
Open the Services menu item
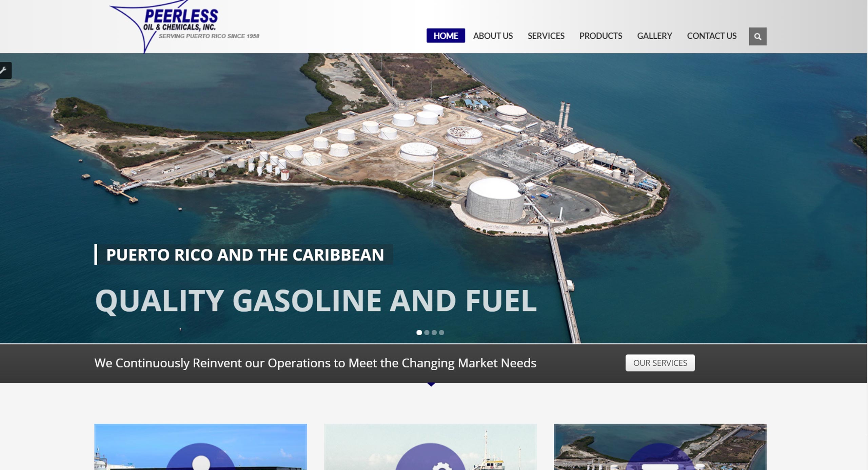coord(546,36)
